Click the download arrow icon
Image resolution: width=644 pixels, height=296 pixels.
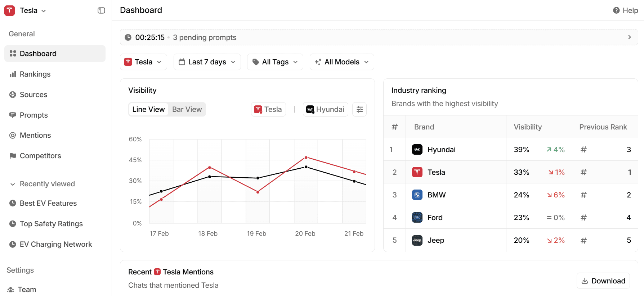pos(585,281)
